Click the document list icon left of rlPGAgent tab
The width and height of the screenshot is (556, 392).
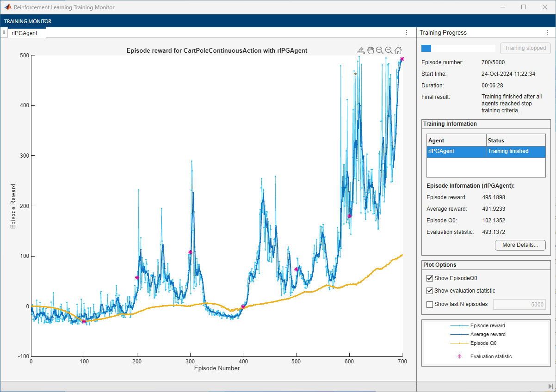pyautogui.click(x=4, y=32)
